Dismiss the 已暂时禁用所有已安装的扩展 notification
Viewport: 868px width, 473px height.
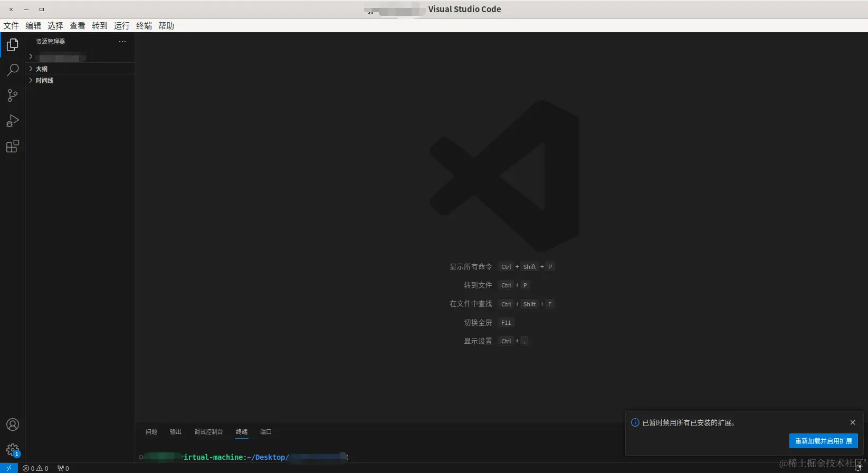pos(853,422)
